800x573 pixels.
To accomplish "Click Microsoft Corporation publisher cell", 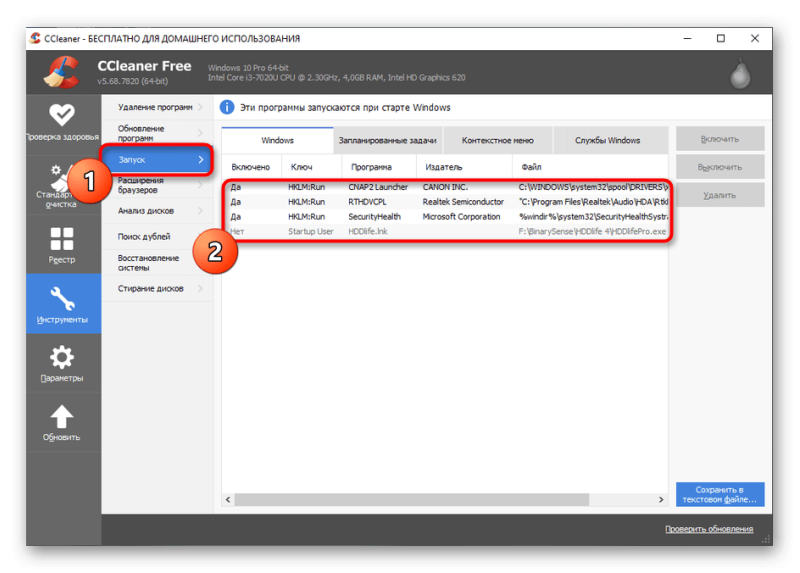I will (x=461, y=217).
